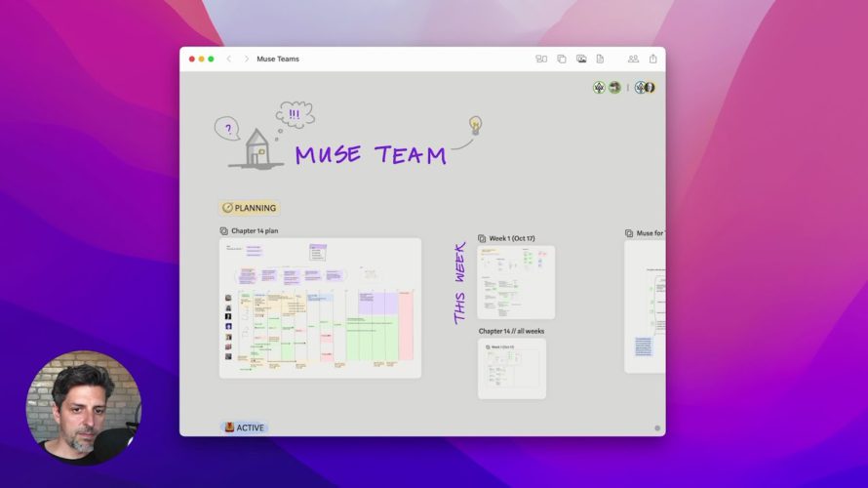The image size is (868, 488).
Task: Go forward with the right chevron arrow
Action: (x=247, y=59)
